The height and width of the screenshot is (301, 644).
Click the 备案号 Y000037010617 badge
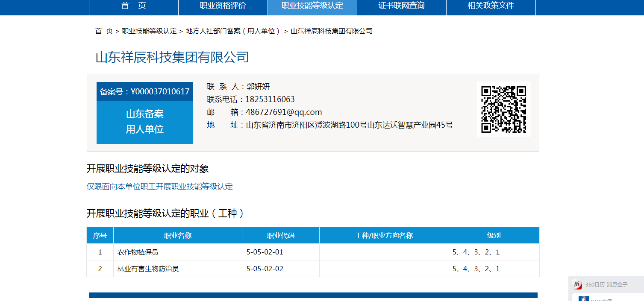[144, 92]
